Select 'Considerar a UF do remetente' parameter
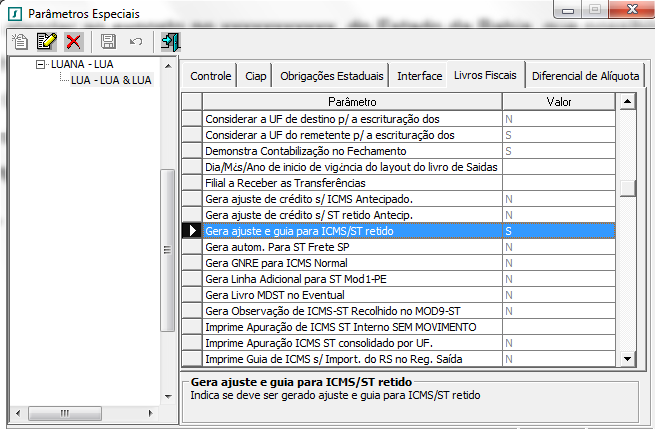The width and height of the screenshot is (655, 431). pyautogui.click(x=352, y=135)
